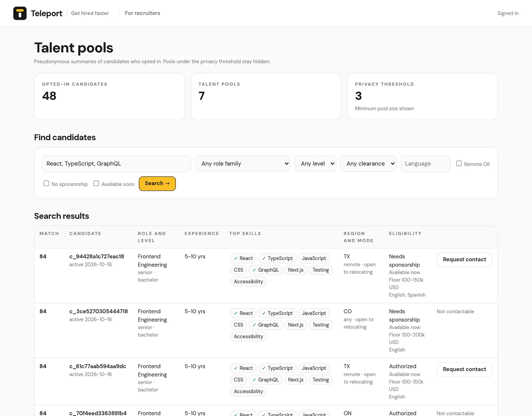Tick the No sponsorship checkbox
532x416 pixels.
(46, 183)
